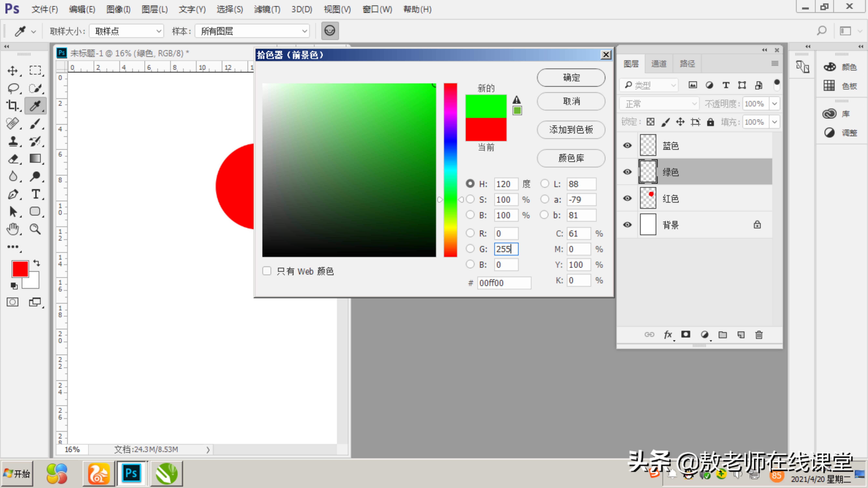Open the 滤镜 filter menu
Screen dimensions: 868x488
[x=267, y=9]
